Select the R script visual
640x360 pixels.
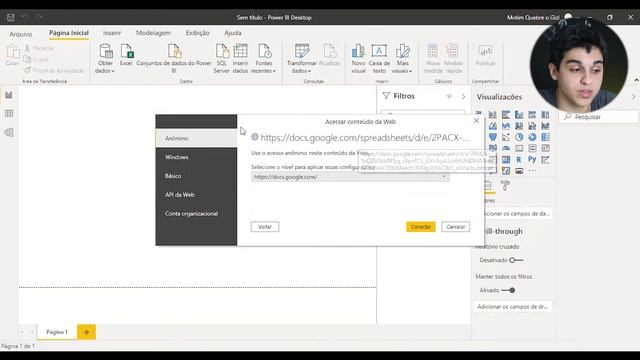519,160
